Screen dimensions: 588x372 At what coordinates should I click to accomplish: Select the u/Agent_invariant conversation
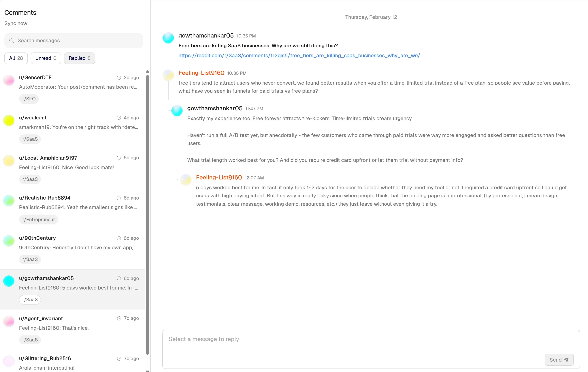click(x=73, y=327)
